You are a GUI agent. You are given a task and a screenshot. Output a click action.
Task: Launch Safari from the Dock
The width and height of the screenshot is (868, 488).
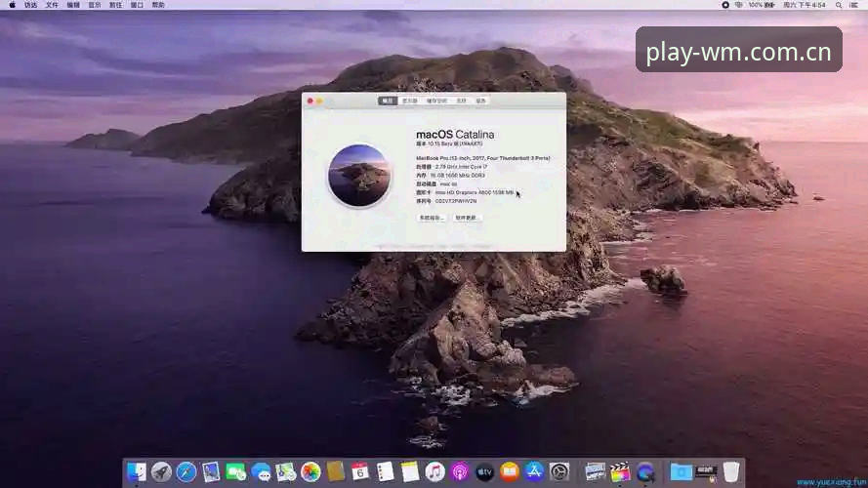pyautogui.click(x=186, y=472)
